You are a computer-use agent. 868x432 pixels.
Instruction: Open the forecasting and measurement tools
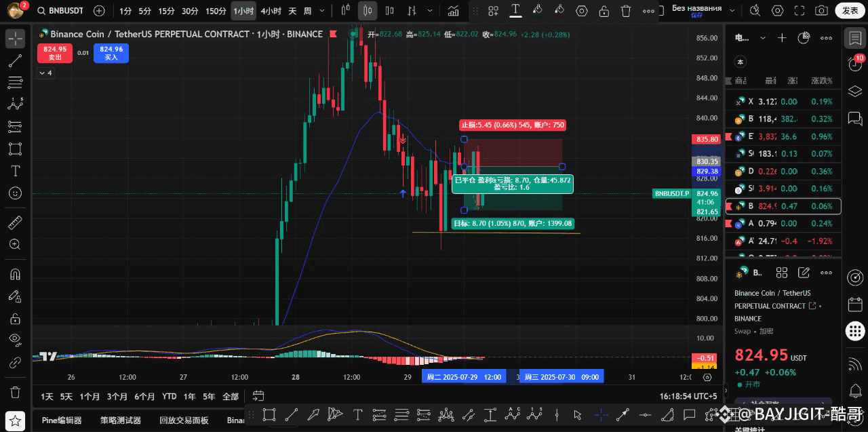(15, 127)
